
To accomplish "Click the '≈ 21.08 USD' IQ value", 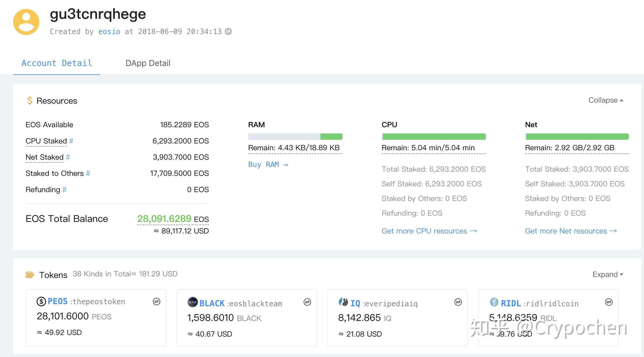I will 360,334.
